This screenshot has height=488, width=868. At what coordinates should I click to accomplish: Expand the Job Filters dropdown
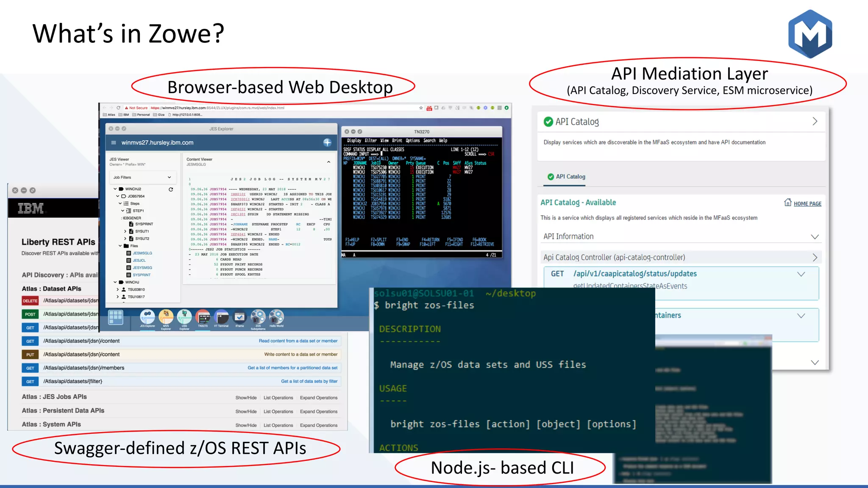[169, 177]
